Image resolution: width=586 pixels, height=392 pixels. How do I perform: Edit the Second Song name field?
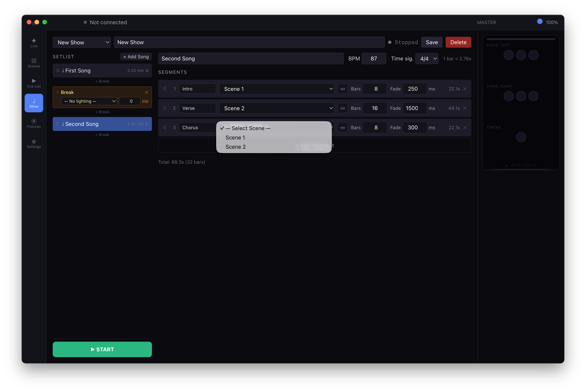[251, 58]
